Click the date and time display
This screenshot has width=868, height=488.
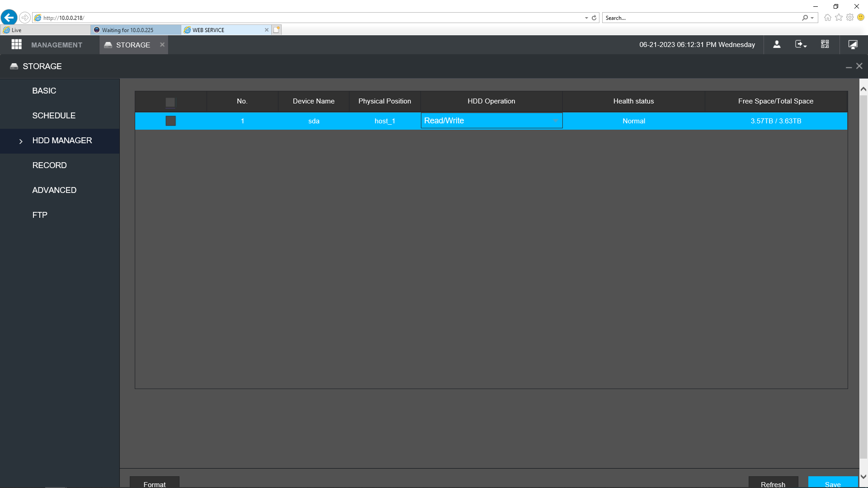click(697, 44)
